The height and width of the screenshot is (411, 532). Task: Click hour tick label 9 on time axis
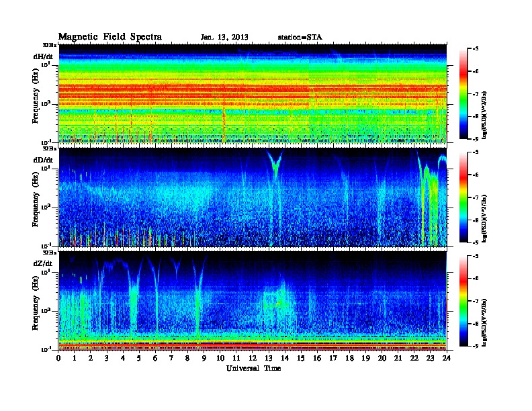pos(204,358)
